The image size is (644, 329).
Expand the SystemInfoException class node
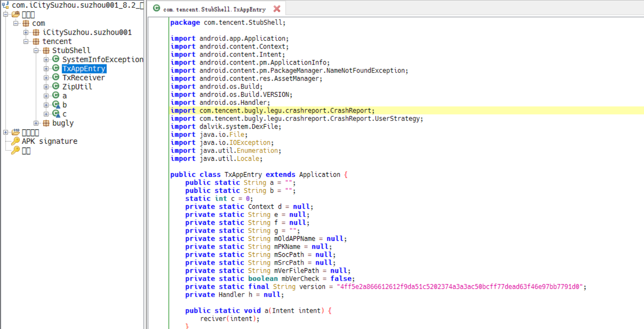pyautogui.click(x=46, y=59)
